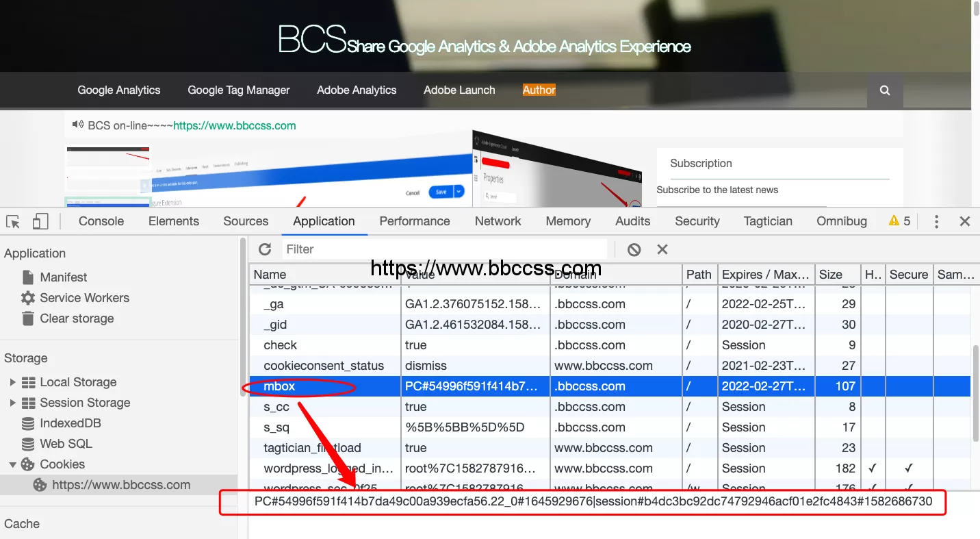Screen dimensions: 980x539
Task: Click the Session Storage grid icon
Action: click(x=28, y=403)
